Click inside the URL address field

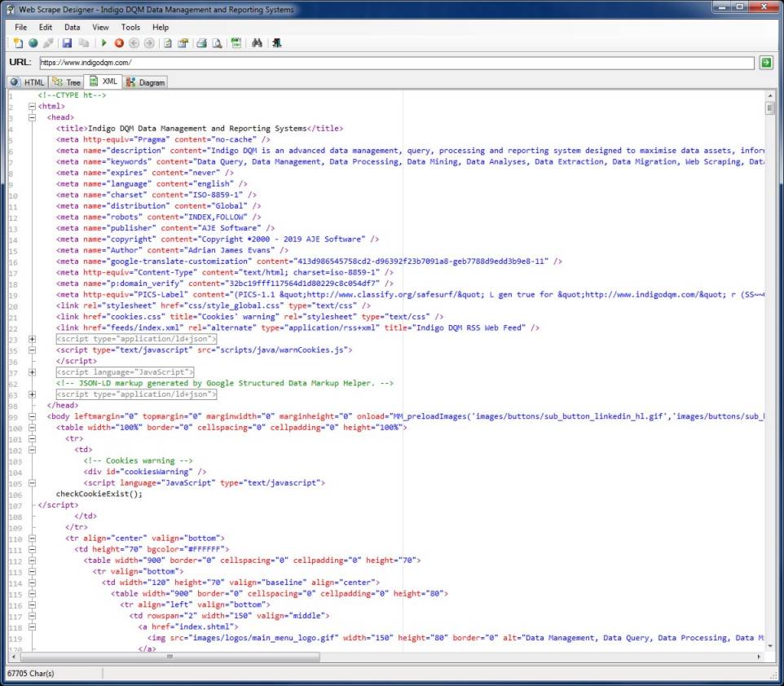coord(391,63)
